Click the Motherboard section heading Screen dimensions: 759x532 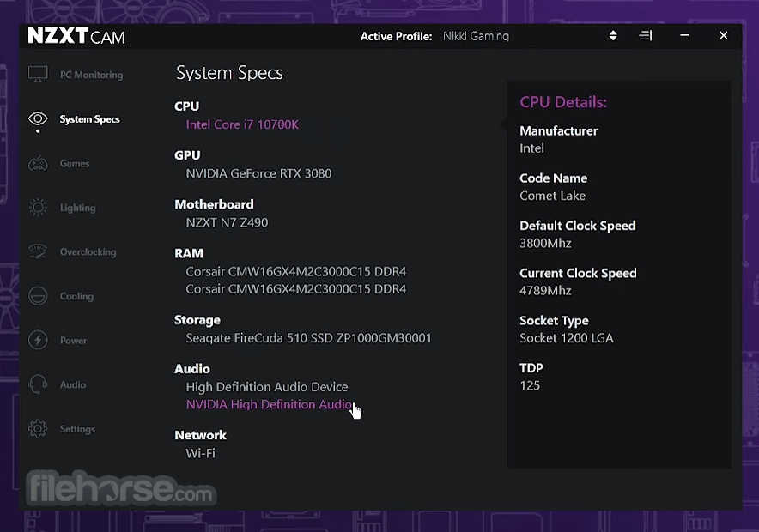click(x=214, y=204)
